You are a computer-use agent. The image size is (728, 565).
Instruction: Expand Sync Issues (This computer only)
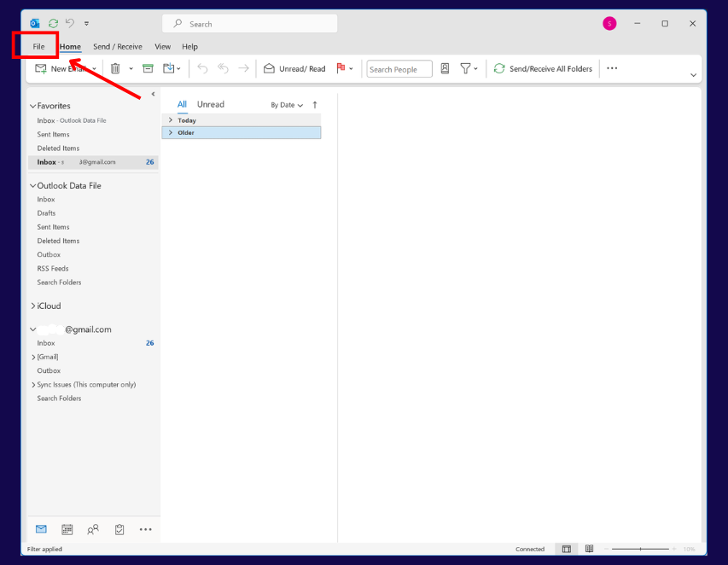[x=33, y=385]
